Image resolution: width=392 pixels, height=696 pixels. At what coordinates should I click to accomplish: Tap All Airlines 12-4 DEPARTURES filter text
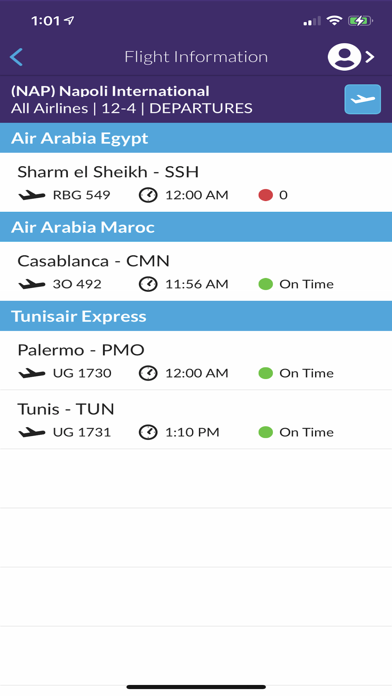pos(132,108)
